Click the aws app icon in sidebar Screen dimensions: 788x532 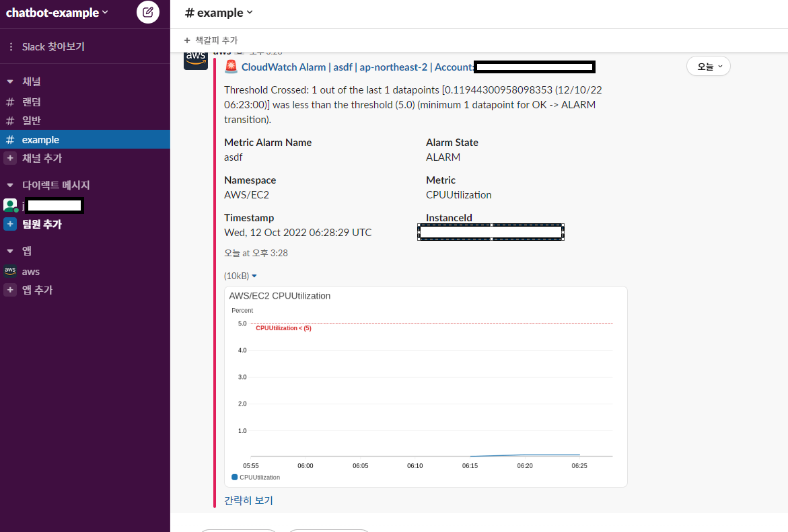10,271
